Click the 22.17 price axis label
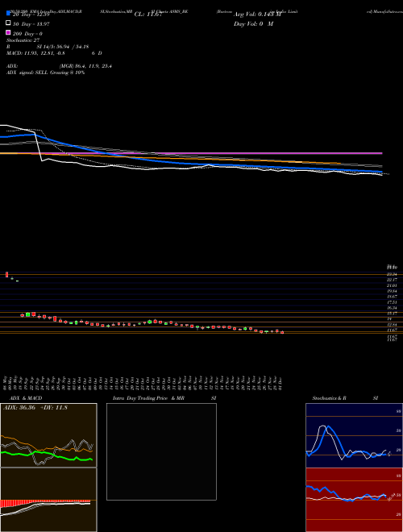 coord(393,280)
